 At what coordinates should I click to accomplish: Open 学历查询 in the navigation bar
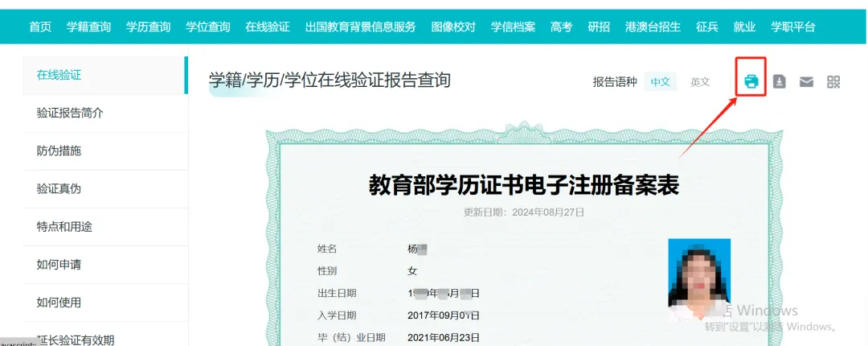[148, 27]
